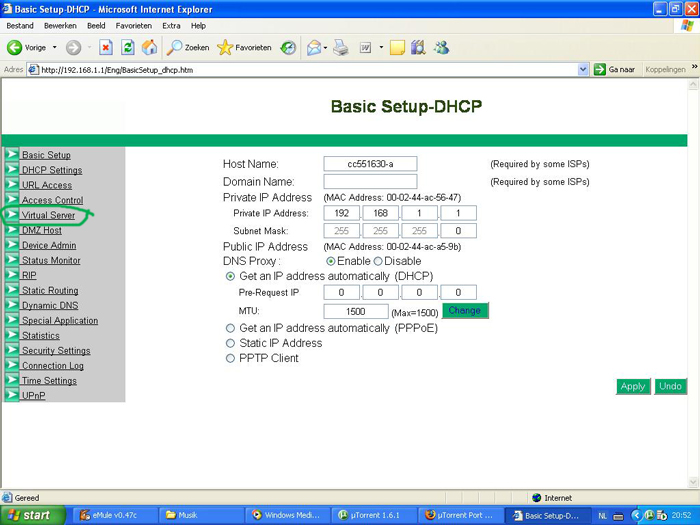700x525 pixels.
Task: Open the uTorrent 1.6.1 taskbar button
Action: 374,515
